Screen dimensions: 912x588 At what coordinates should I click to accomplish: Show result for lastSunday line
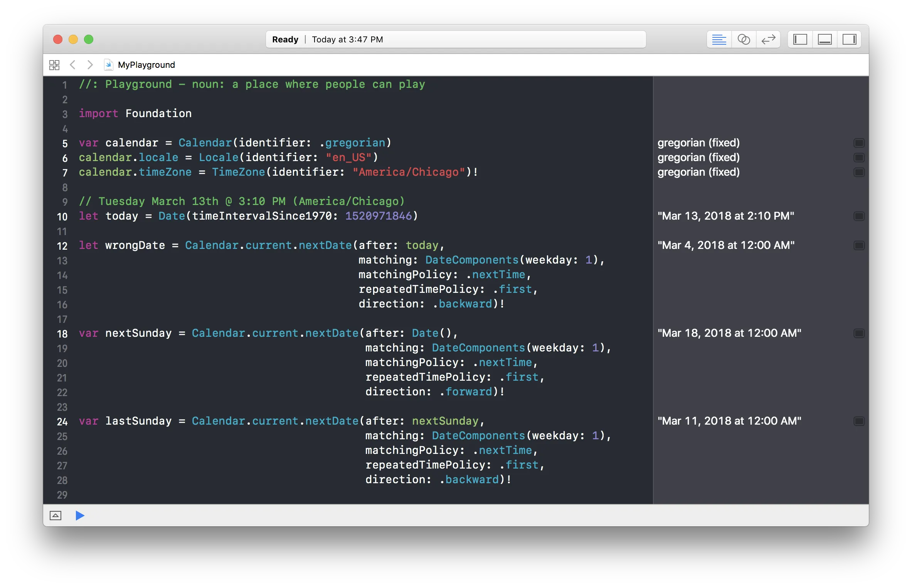click(859, 421)
